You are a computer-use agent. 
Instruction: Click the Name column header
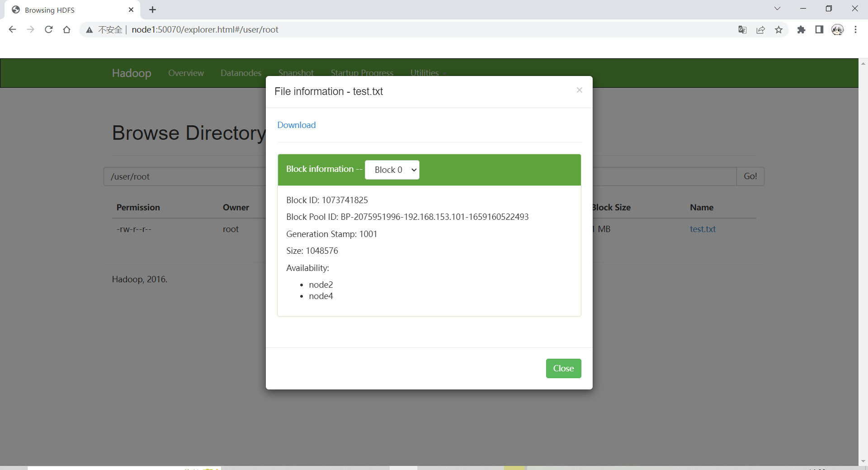pos(702,207)
